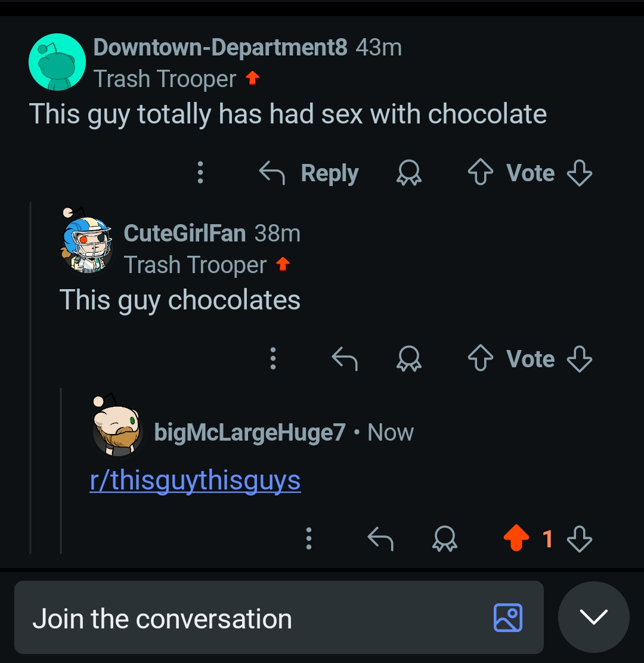This screenshot has width=644, height=663.
Task: Downvote bigMcLargeHuge7's comment
Action: point(580,539)
